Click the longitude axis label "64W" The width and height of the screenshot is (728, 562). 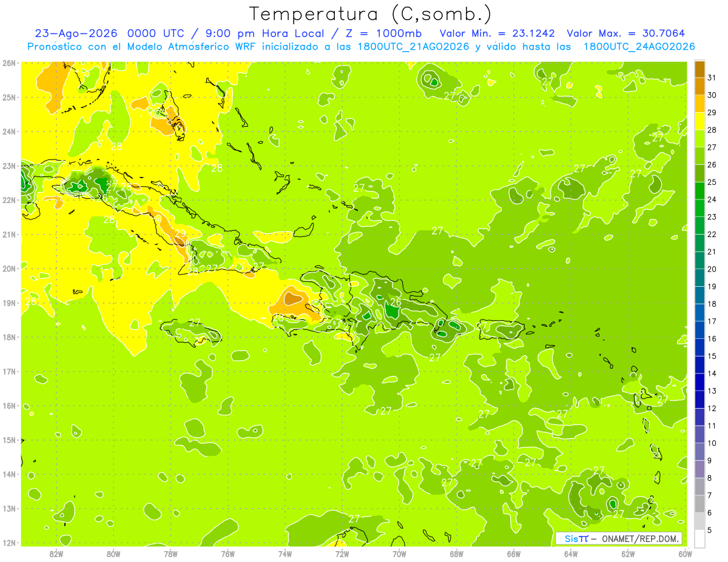coord(571,554)
